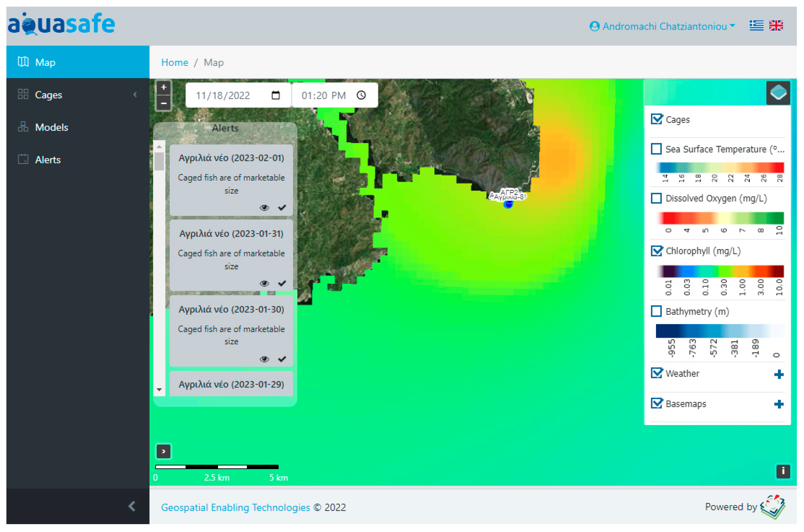Open the clock time picker icon

361,95
